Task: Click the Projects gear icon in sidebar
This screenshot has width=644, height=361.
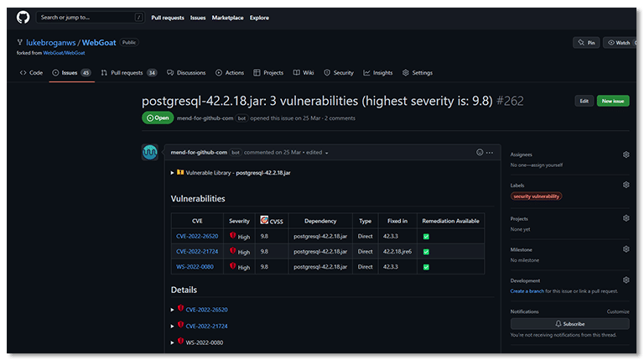Action: [x=626, y=217]
